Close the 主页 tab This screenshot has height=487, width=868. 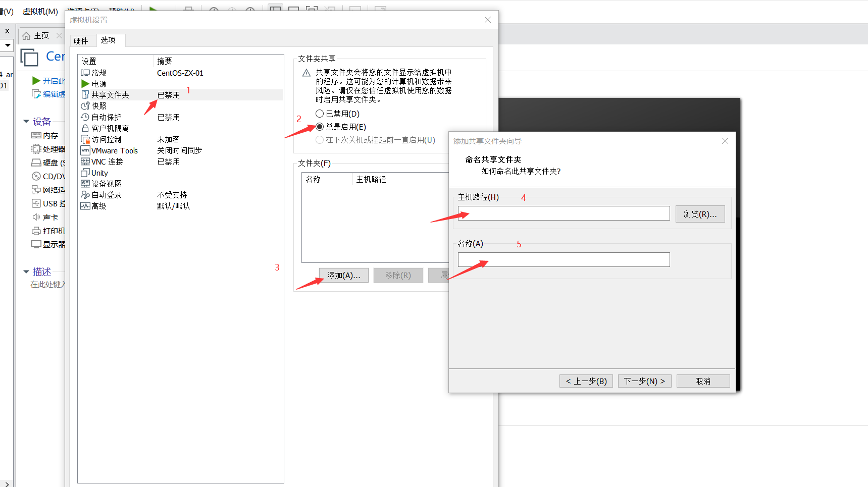click(59, 36)
